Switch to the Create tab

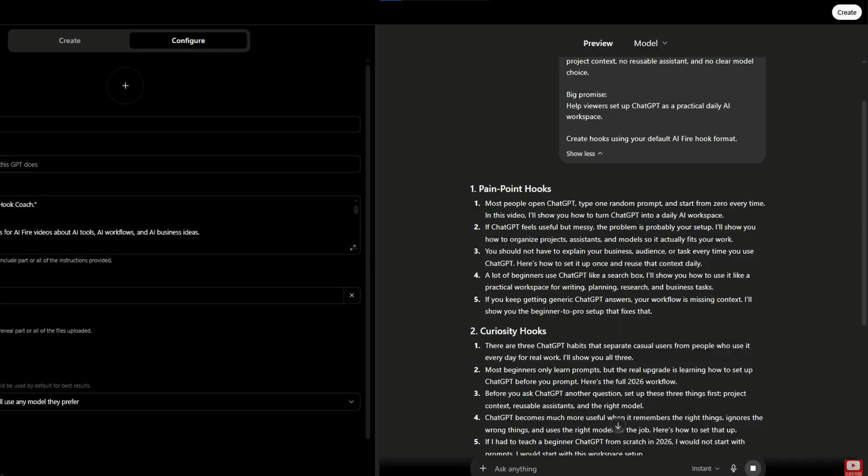(70, 41)
